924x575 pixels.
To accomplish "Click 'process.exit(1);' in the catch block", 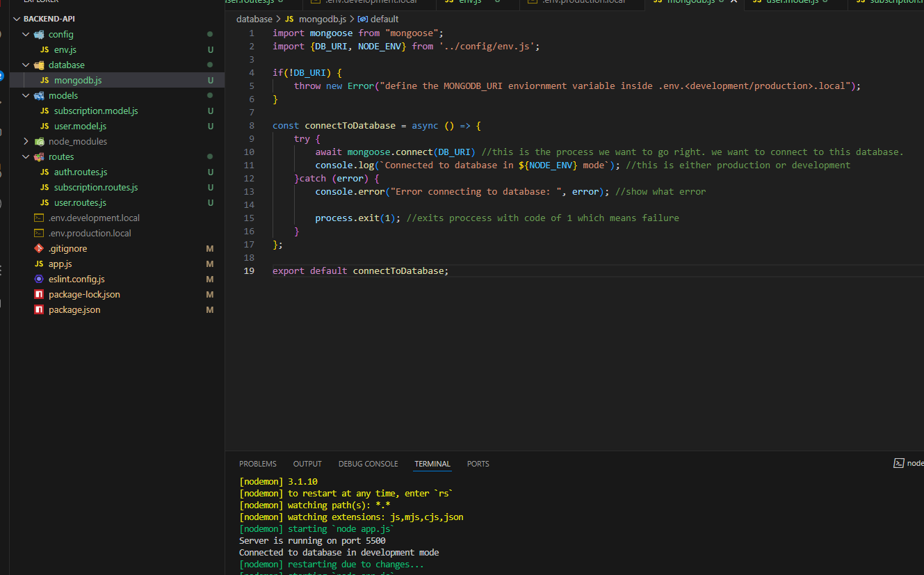I will tap(358, 218).
